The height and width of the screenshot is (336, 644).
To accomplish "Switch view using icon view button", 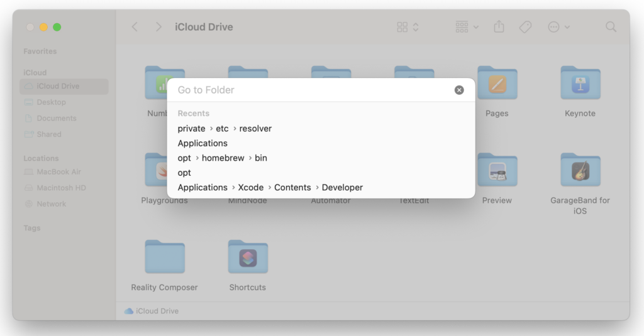I will [408, 27].
